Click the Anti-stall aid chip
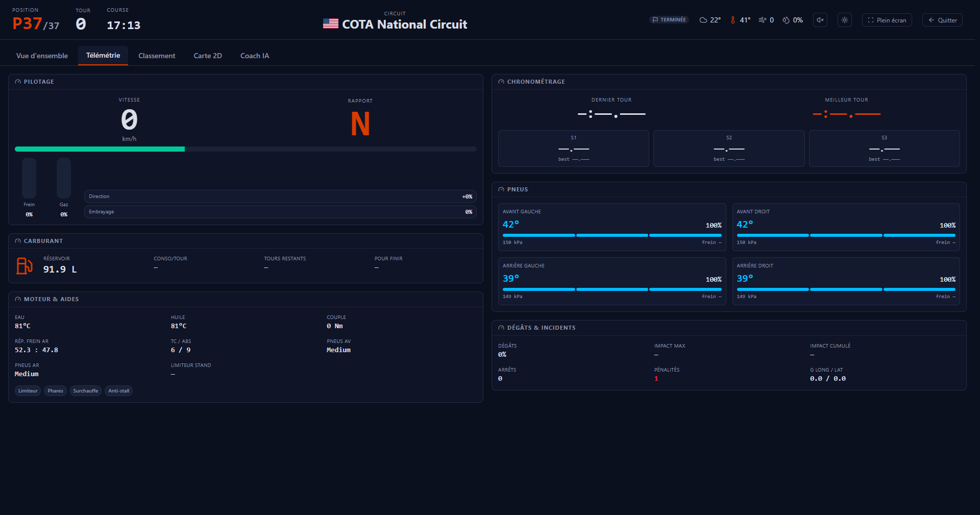Screen dimensions: 980x515 click(118, 391)
